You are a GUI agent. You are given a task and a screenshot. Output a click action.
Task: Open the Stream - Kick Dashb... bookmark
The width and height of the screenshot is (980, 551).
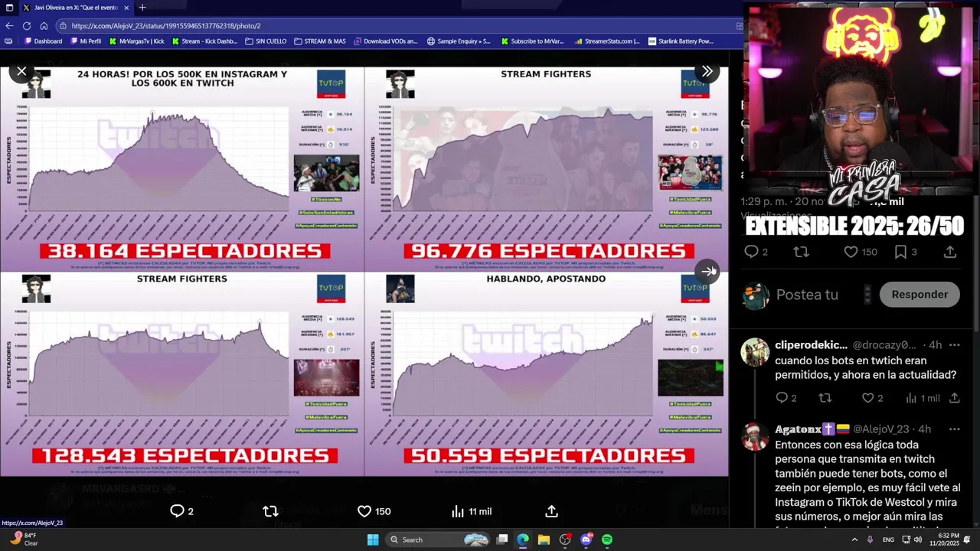pyautogui.click(x=204, y=41)
